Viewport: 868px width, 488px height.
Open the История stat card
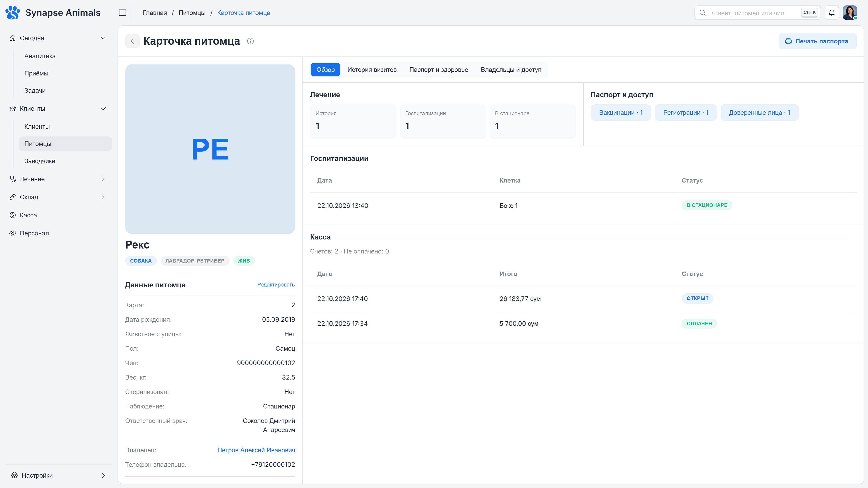353,122
